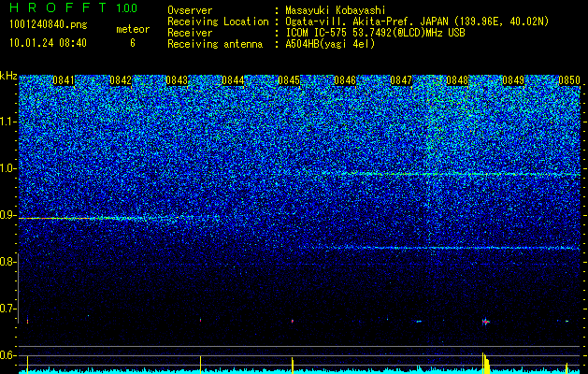Click the Receiver label

point(190,33)
